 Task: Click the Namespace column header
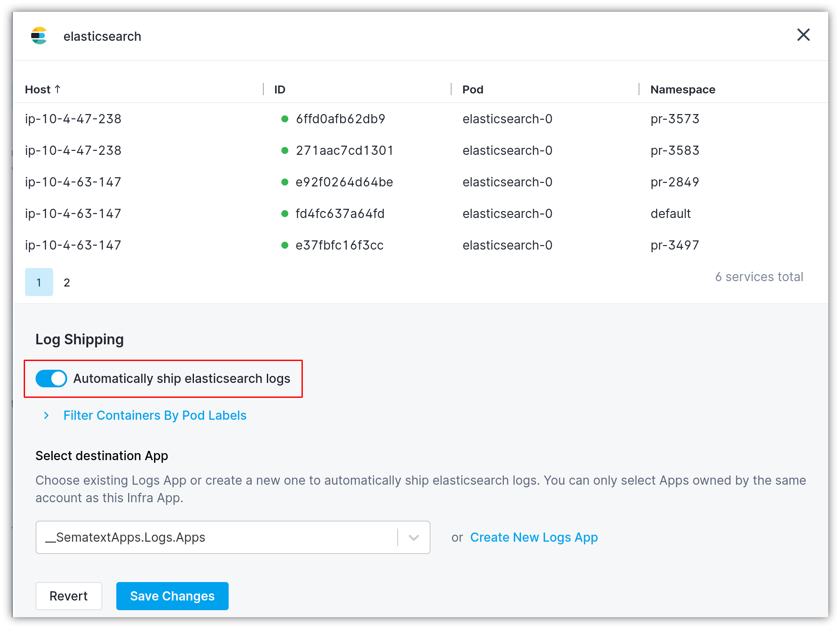point(682,89)
